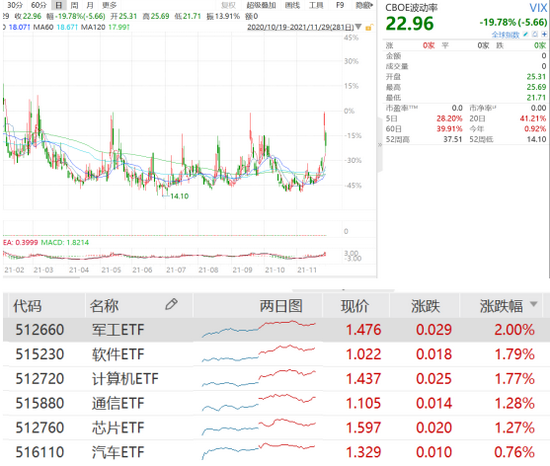Click the 汽车ETF change percent 0.76%
This screenshot has width=550, height=466.
click(514, 452)
